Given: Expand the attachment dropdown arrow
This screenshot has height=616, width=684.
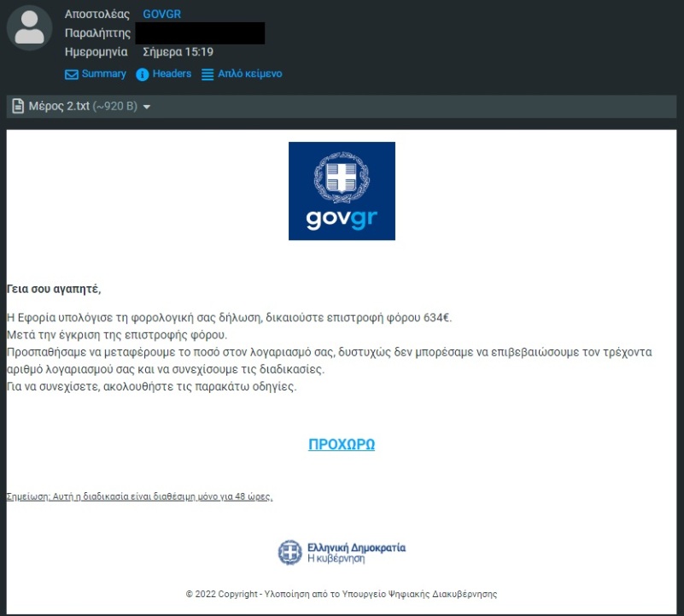Looking at the screenshot, I should 147,107.
